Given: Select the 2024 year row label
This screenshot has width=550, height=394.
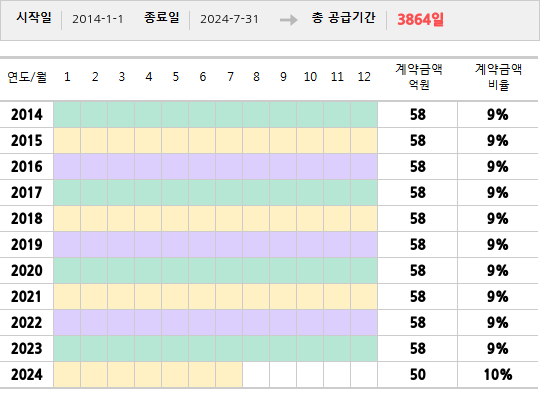Looking at the screenshot, I should 27,374.
